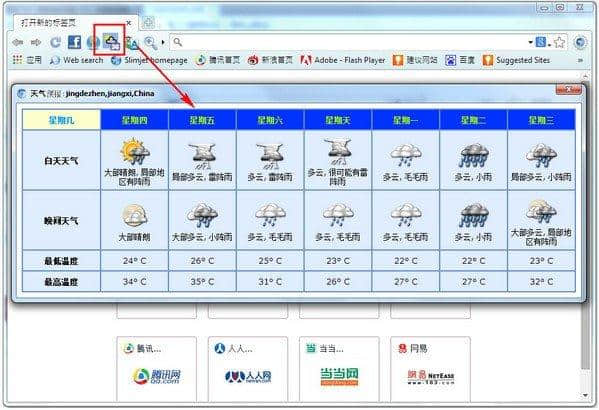Open the Facebook toolbar icon
The image size is (599, 410).
click(74, 42)
